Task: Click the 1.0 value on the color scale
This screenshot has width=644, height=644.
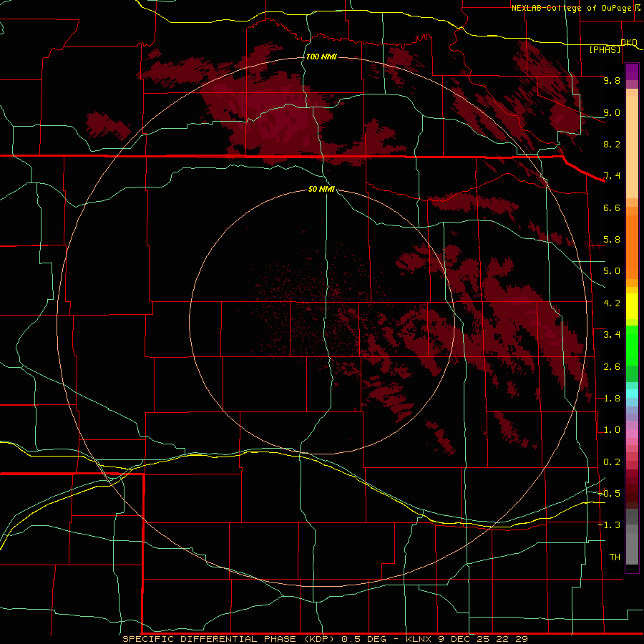Action: pyautogui.click(x=612, y=430)
